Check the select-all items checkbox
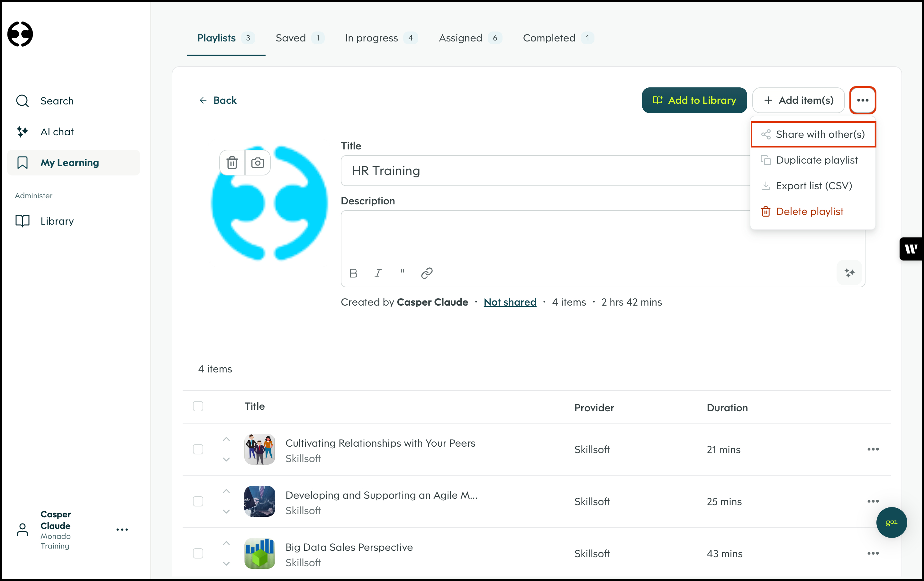 tap(198, 407)
